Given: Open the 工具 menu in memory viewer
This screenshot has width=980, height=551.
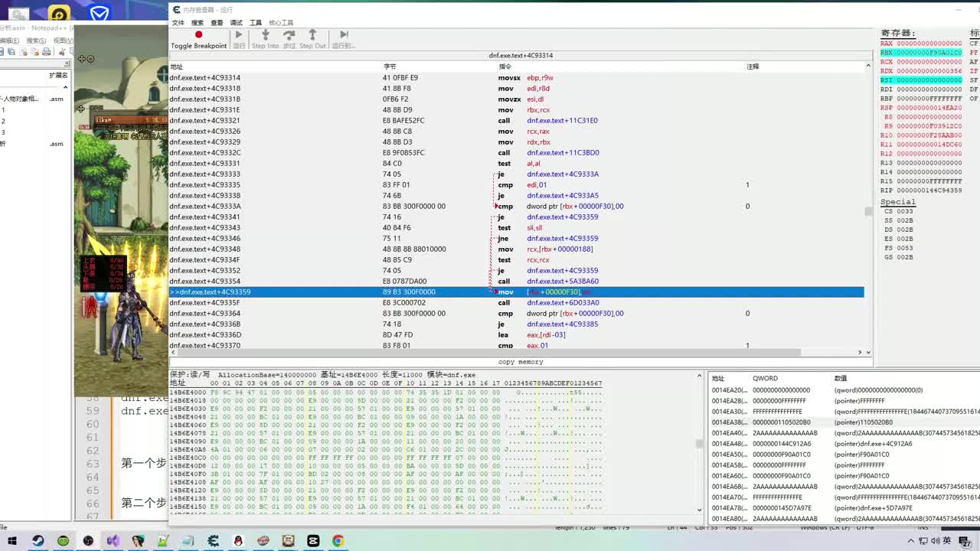Looking at the screenshot, I should (256, 23).
